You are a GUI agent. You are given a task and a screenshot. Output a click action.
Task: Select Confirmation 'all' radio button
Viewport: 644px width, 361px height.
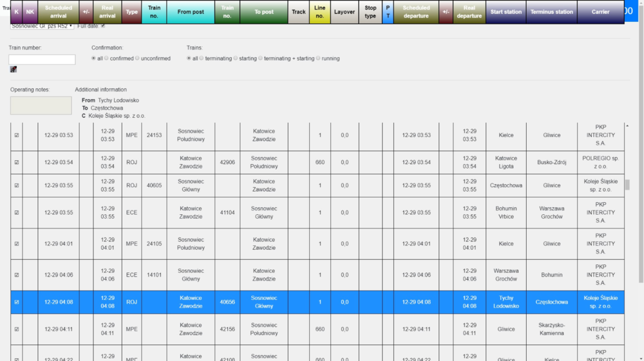tap(93, 59)
